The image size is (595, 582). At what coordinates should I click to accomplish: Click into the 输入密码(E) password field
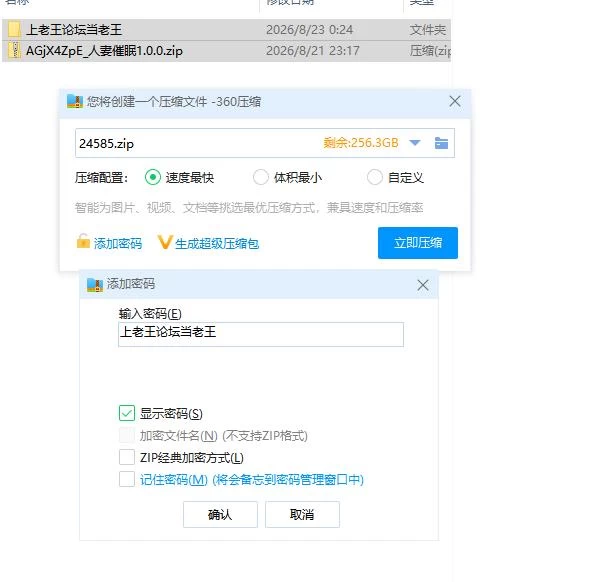261,334
